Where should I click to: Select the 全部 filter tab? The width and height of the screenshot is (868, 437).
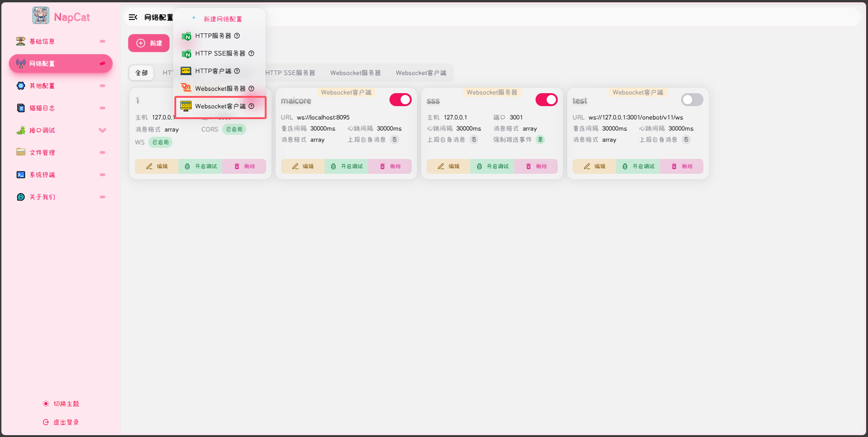pos(141,72)
